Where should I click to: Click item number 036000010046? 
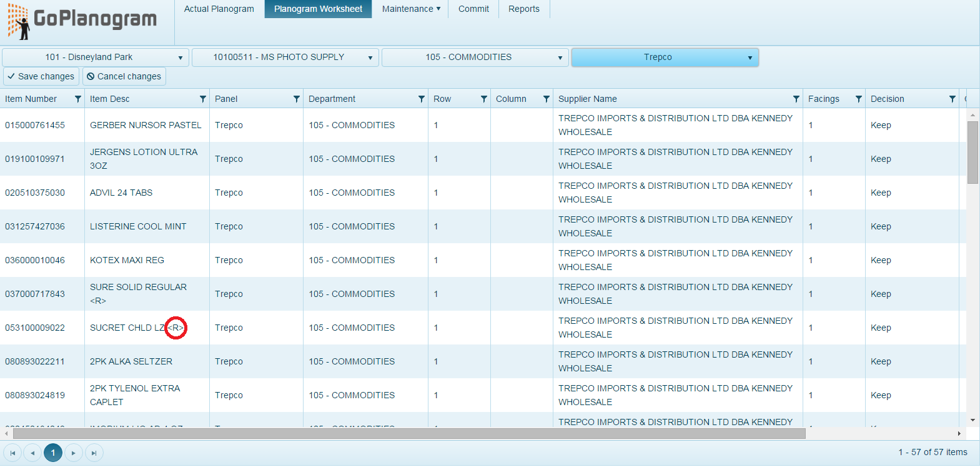35,260
